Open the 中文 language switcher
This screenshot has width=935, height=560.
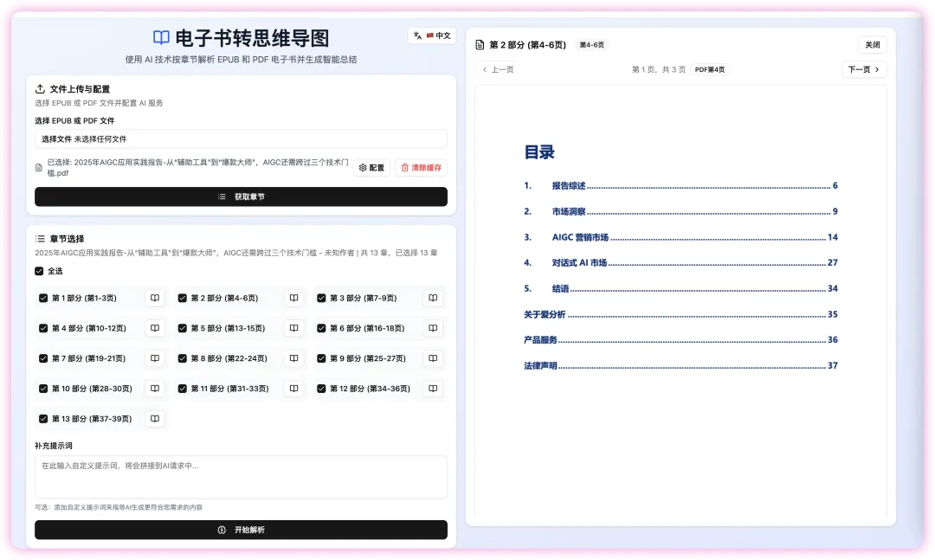tap(432, 35)
